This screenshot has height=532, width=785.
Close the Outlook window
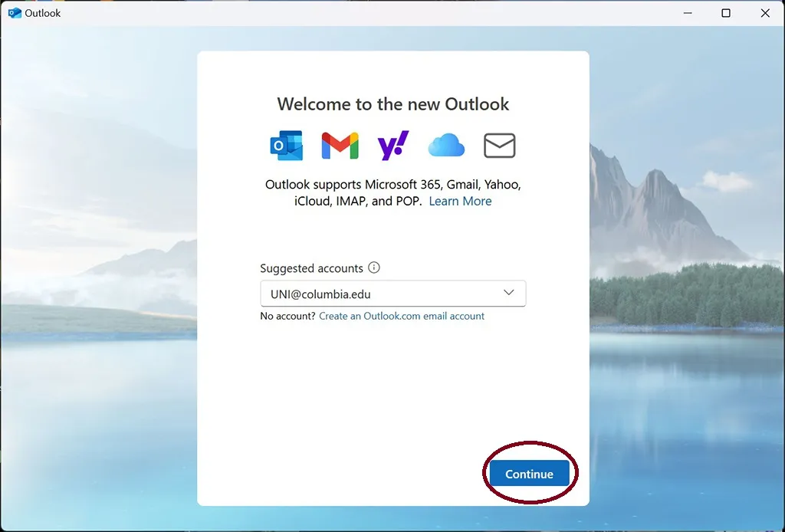(765, 13)
